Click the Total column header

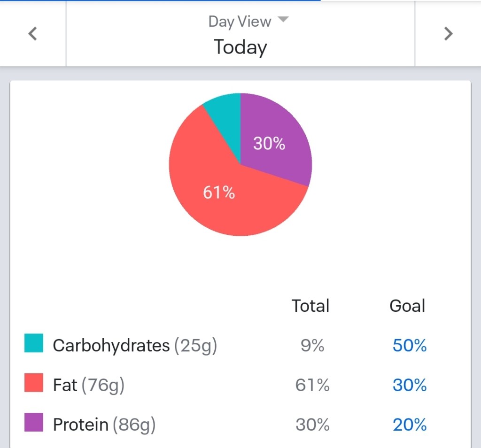click(310, 306)
